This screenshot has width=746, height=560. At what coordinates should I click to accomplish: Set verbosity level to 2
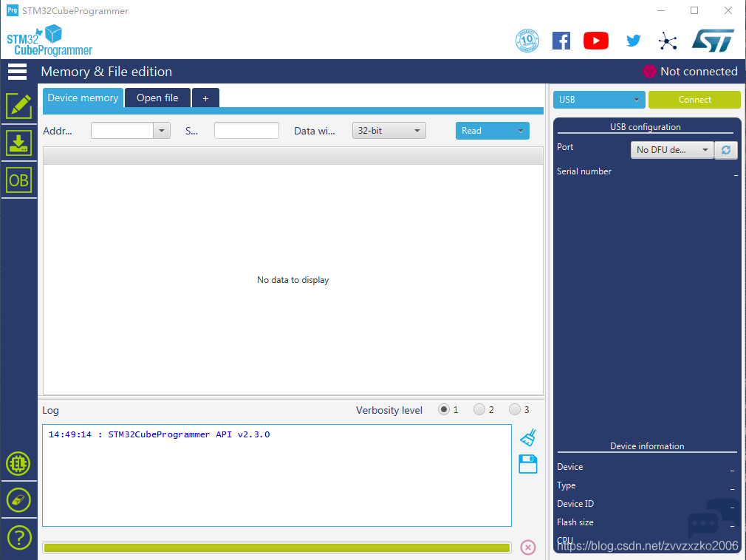[x=479, y=409]
